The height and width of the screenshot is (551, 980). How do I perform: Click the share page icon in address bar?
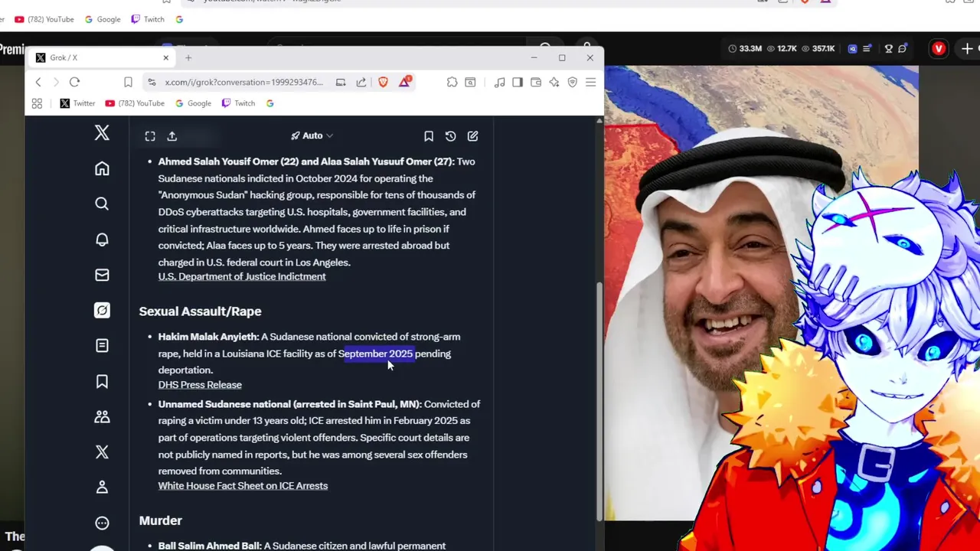(361, 82)
